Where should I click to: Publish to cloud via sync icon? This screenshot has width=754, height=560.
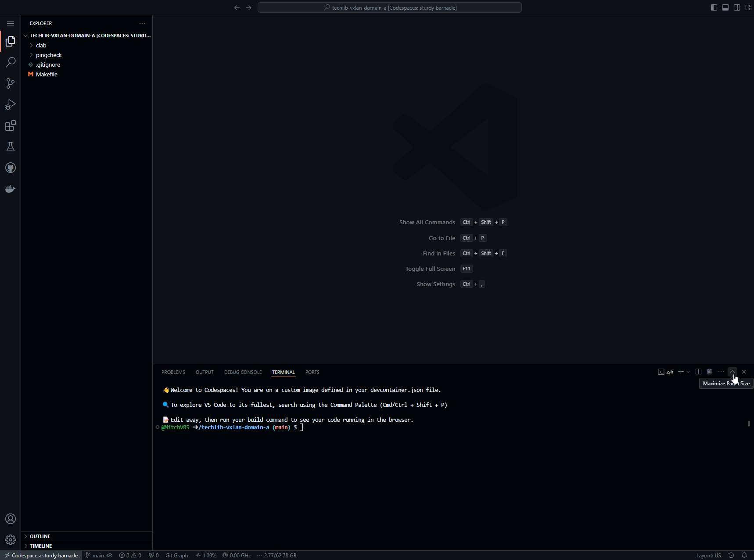110,555
